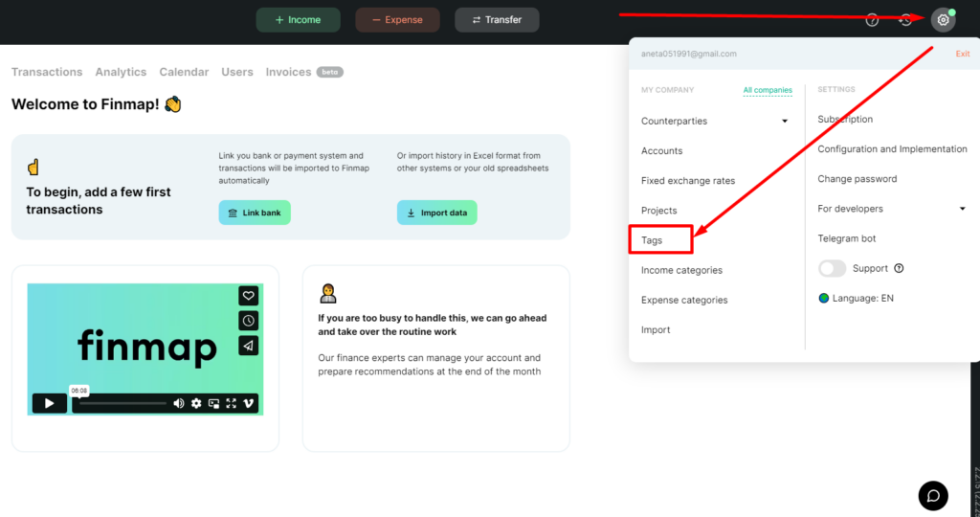Open the help question mark icon
980x517 pixels.
click(872, 20)
